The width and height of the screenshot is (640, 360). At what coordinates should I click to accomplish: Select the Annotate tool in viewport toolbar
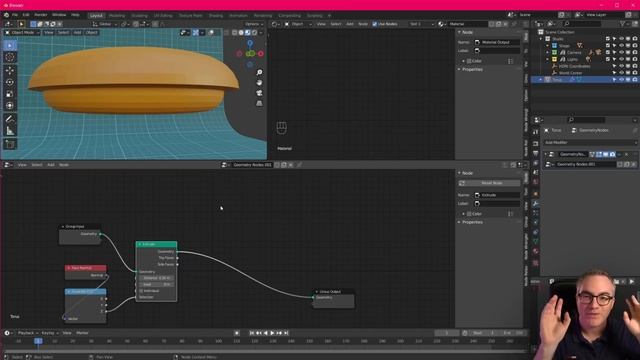click(10, 119)
